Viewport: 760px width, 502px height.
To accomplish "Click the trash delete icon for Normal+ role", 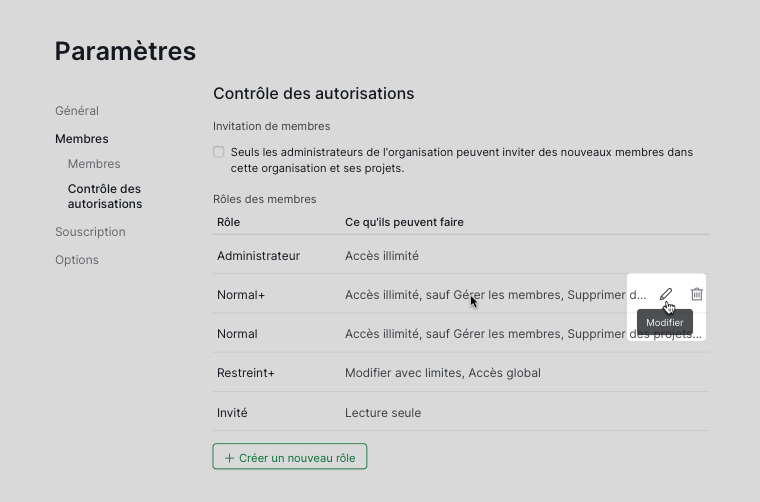I will (697, 294).
